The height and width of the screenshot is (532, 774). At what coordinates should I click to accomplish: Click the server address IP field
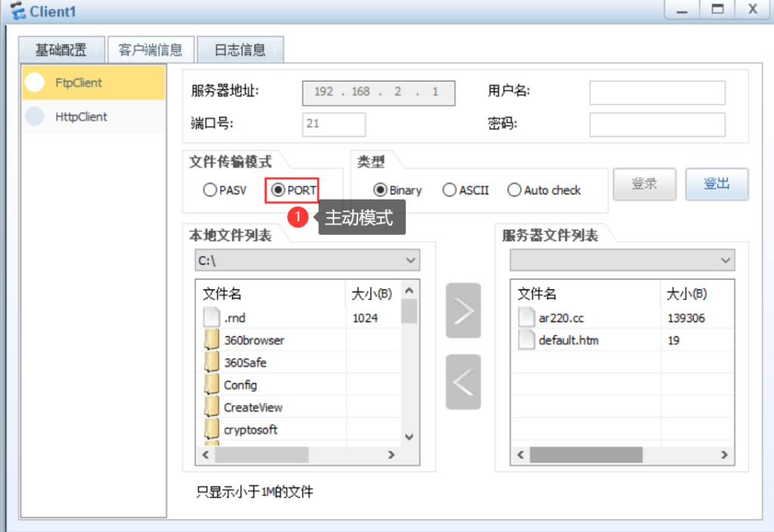tap(379, 92)
